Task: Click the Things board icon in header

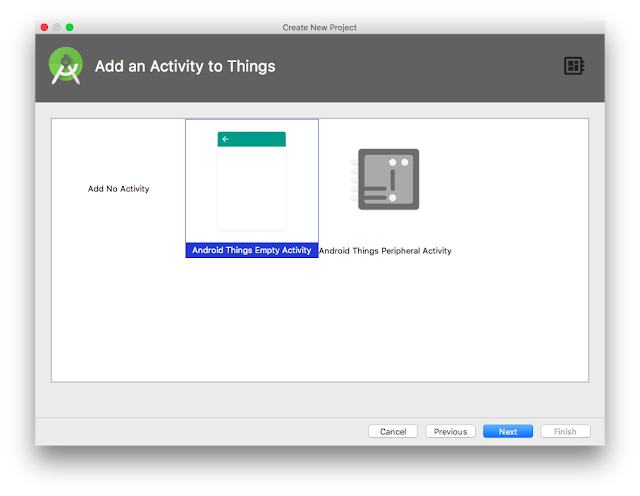Action: tap(574, 66)
